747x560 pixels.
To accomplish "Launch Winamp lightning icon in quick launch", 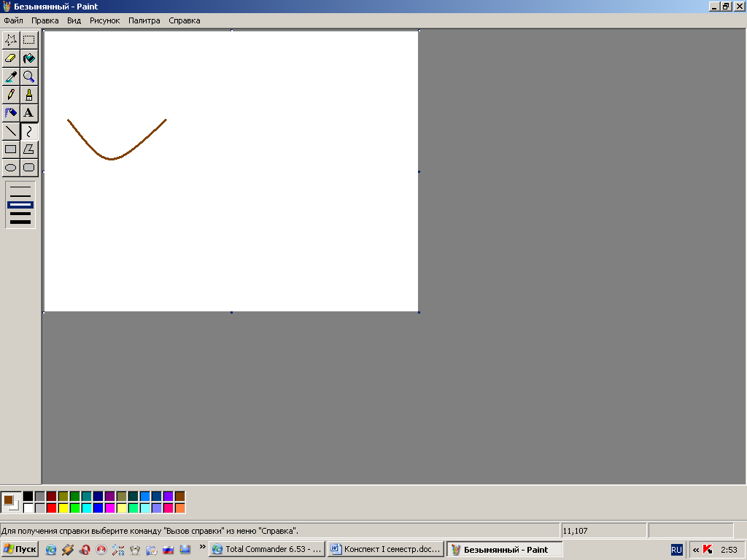I will (x=68, y=550).
